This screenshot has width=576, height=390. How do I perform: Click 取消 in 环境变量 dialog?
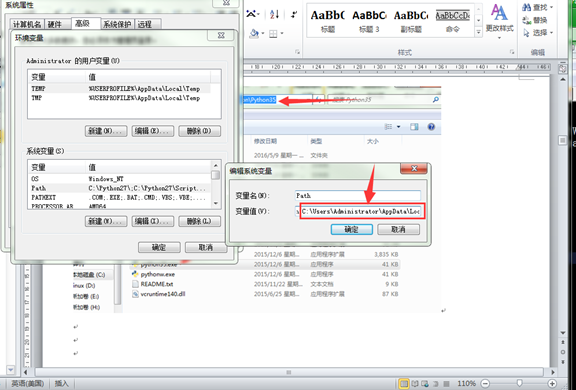[206, 247]
